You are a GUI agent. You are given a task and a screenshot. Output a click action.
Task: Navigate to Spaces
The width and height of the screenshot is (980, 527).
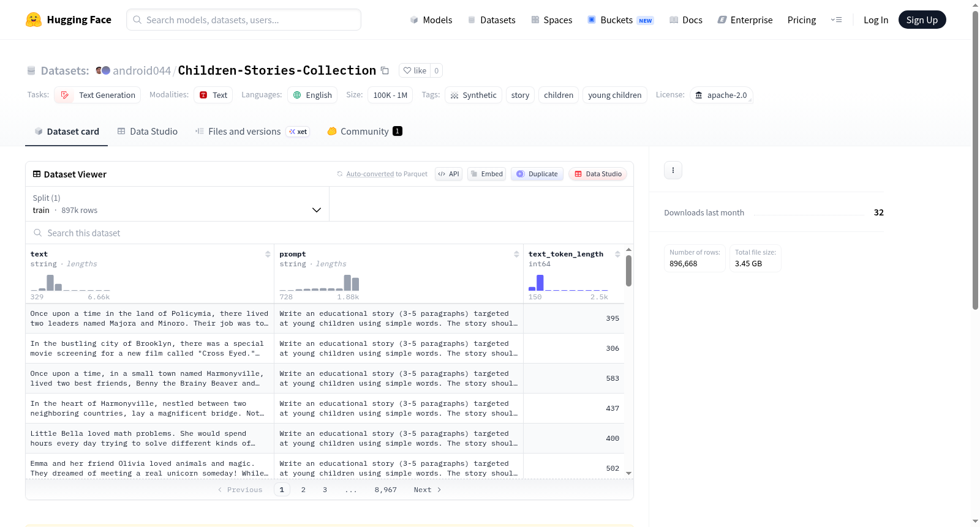coord(551,20)
